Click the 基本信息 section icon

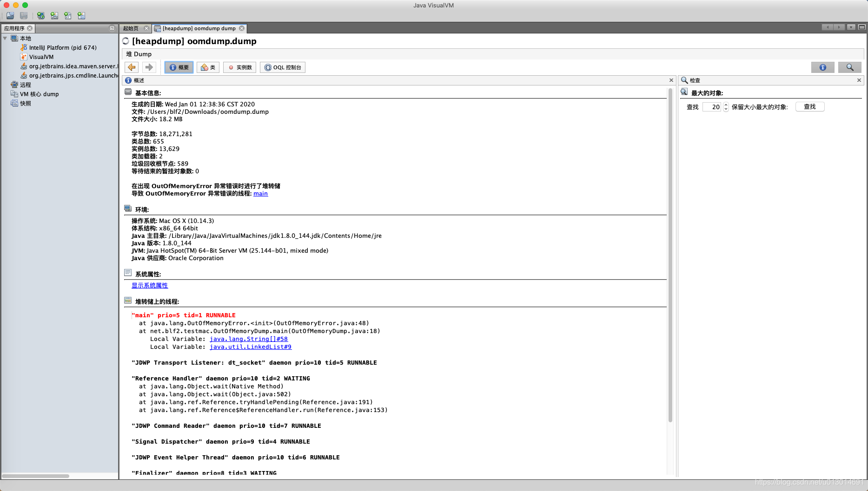pyautogui.click(x=128, y=92)
